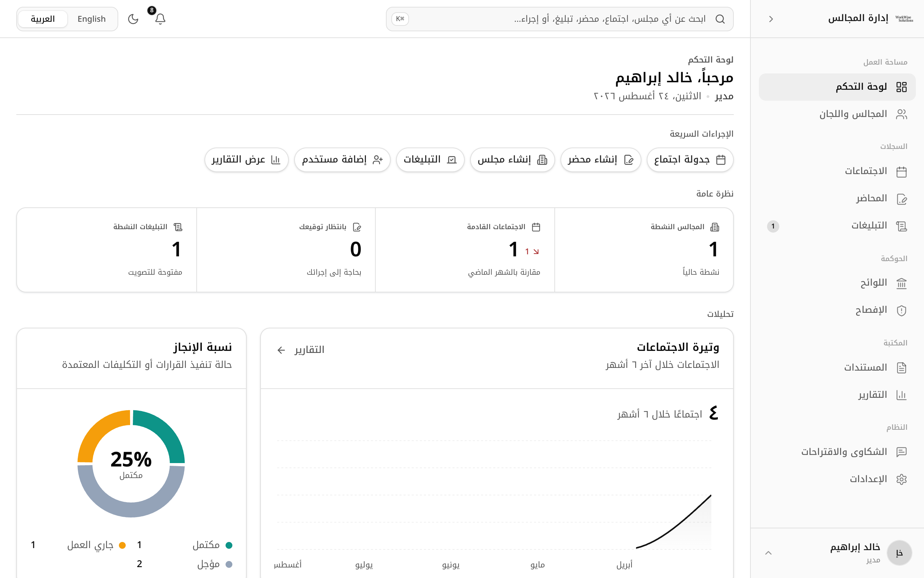Click the إنشاء محضر quick action
924x578 pixels.
coord(600,159)
